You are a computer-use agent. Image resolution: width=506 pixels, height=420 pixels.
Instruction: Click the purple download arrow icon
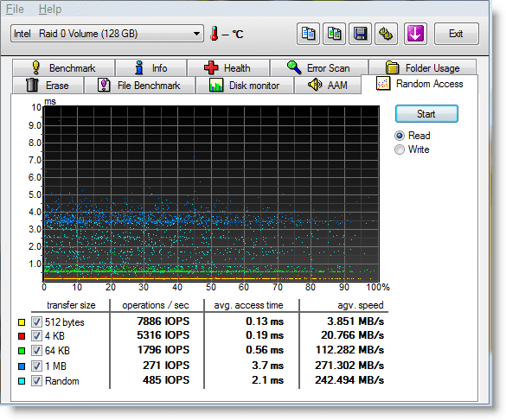click(x=415, y=34)
